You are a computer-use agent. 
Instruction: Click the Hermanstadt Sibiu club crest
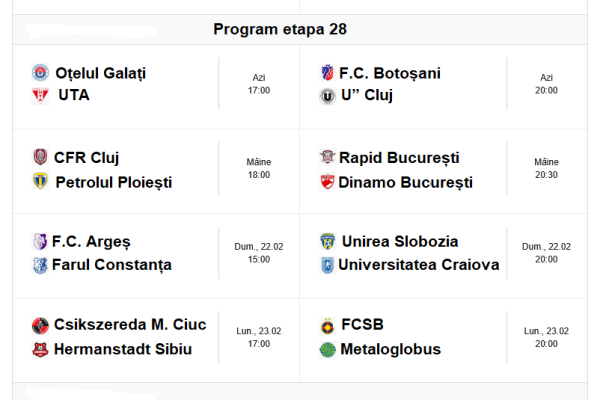tap(40, 349)
